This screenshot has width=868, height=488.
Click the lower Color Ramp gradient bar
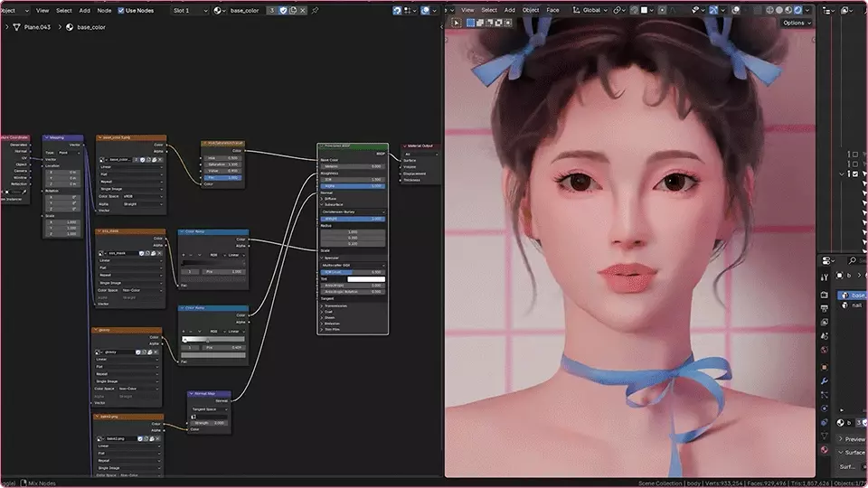pyautogui.click(x=213, y=339)
